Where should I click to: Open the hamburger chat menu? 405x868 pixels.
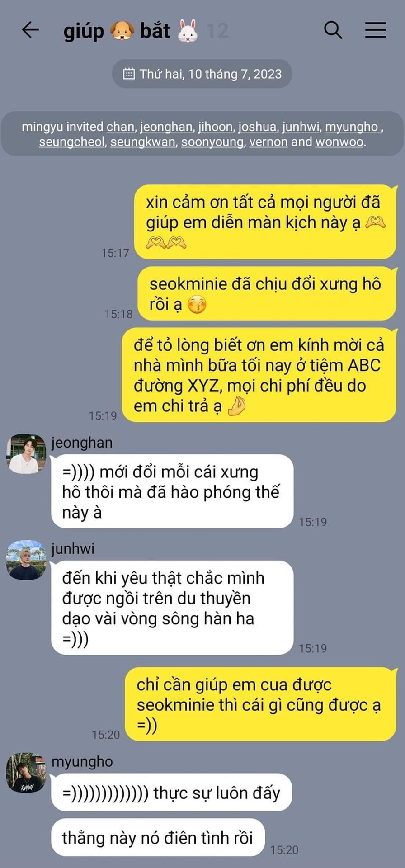[x=375, y=30]
